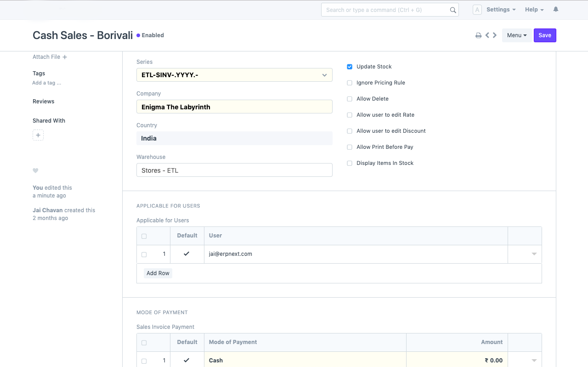The height and width of the screenshot is (367, 588).
Task: Click the Save button
Action: (x=545, y=35)
